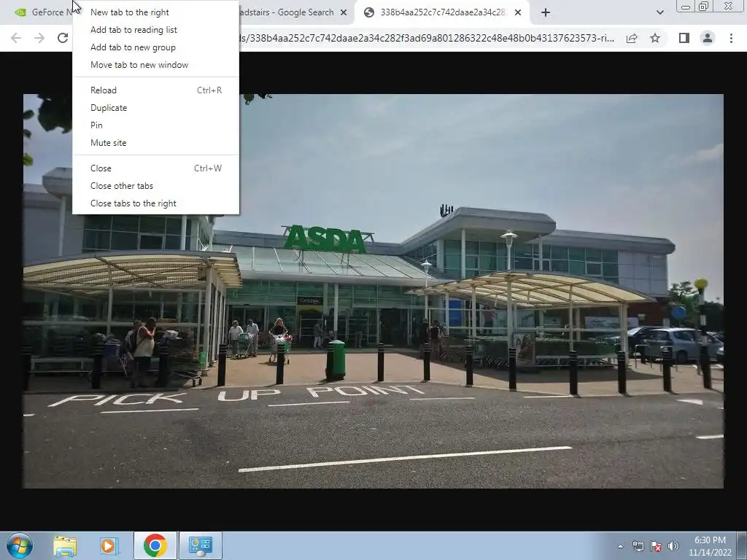Viewport: 747px width, 560px height.
Task: Click the browser forward arrow
Action: [x=39, y=38]
